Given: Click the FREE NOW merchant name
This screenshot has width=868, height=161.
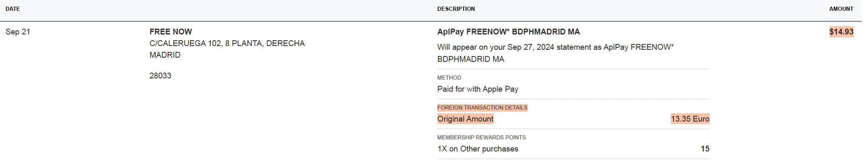Looking at the screenshot, I should click(x=171, y=32).
